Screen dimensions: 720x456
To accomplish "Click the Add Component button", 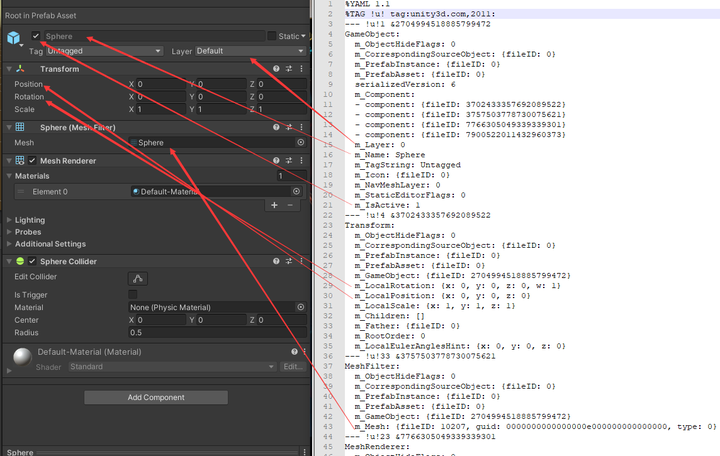I will [154, 397].
